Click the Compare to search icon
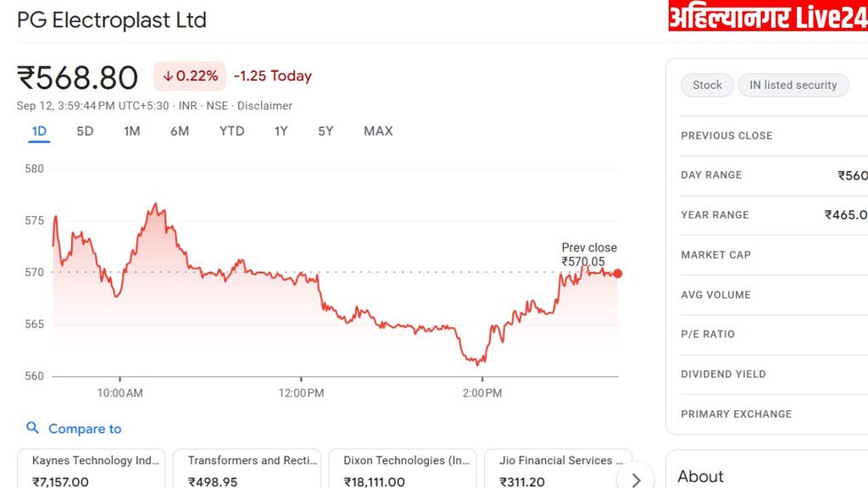 [32, 429]
